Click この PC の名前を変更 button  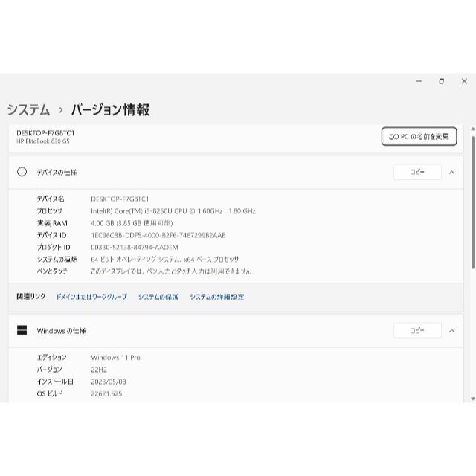tap(419, 136)
